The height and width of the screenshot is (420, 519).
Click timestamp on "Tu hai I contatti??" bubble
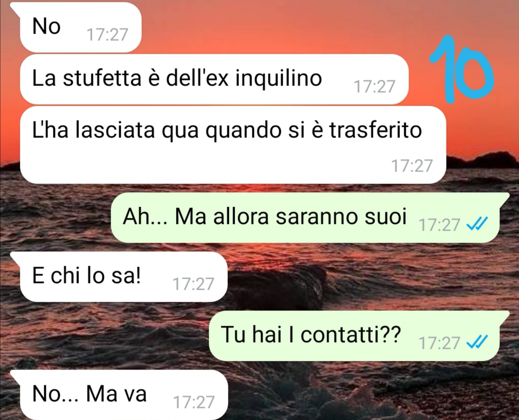pyautogui.click(x=440, y=343)
